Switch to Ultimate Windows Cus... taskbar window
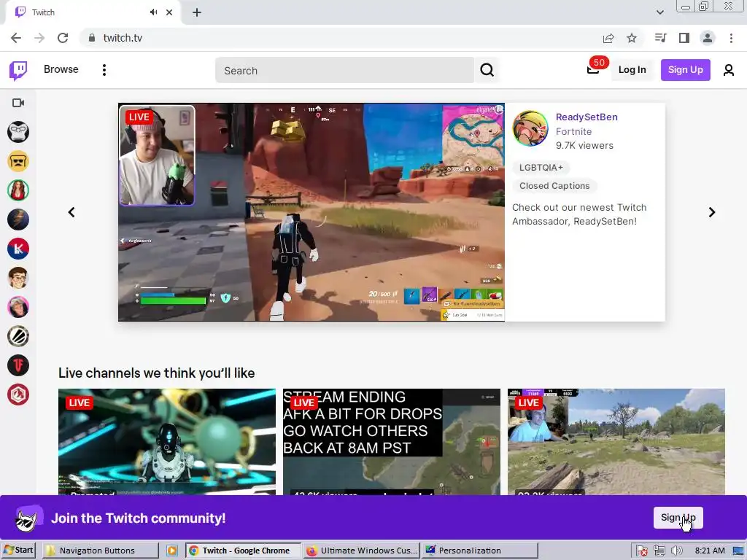747x560 pixels. 362,551
